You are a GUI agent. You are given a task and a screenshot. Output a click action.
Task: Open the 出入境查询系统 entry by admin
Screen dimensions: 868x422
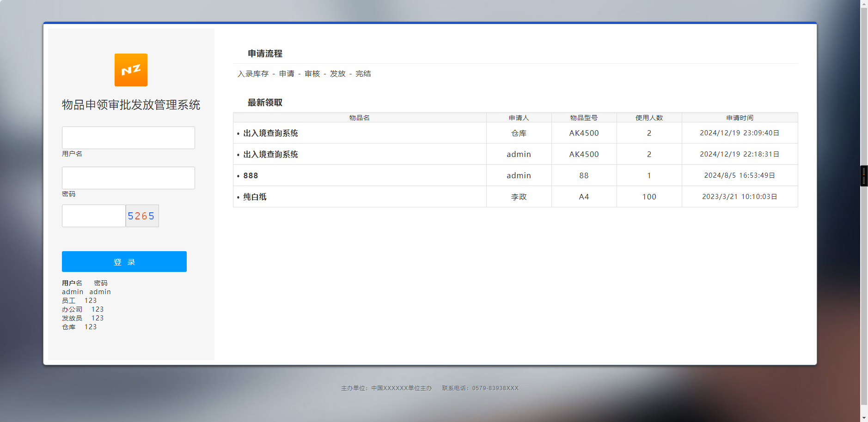(x=270, y=154)
